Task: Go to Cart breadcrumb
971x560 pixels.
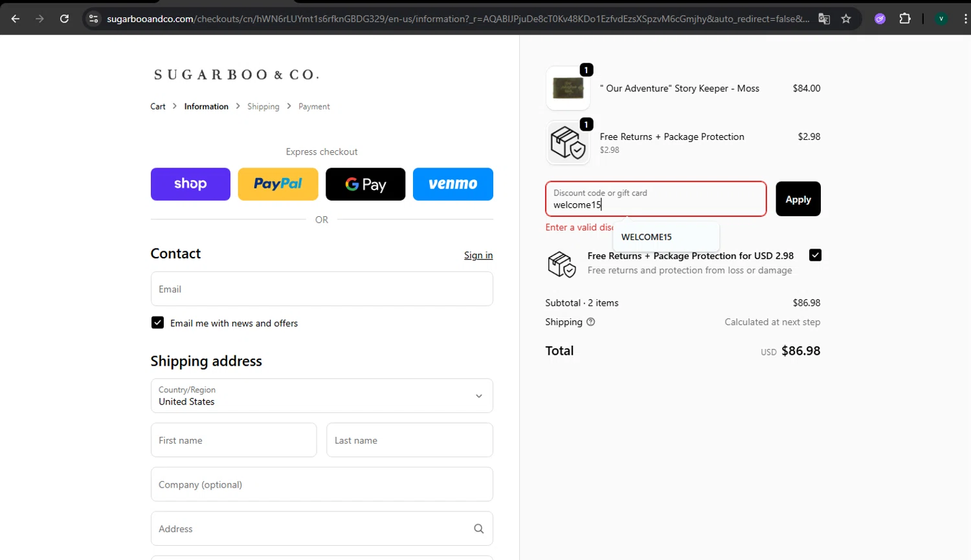Action: tap(158, 106)
